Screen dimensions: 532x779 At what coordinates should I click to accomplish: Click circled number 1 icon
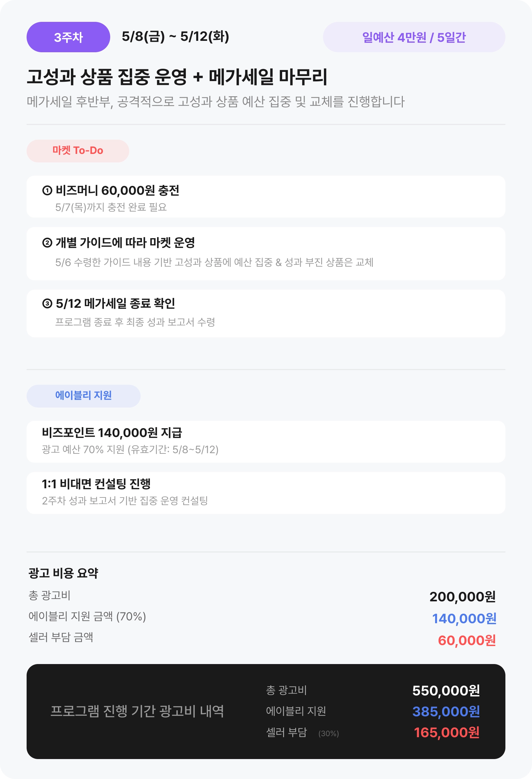[47, 190]
